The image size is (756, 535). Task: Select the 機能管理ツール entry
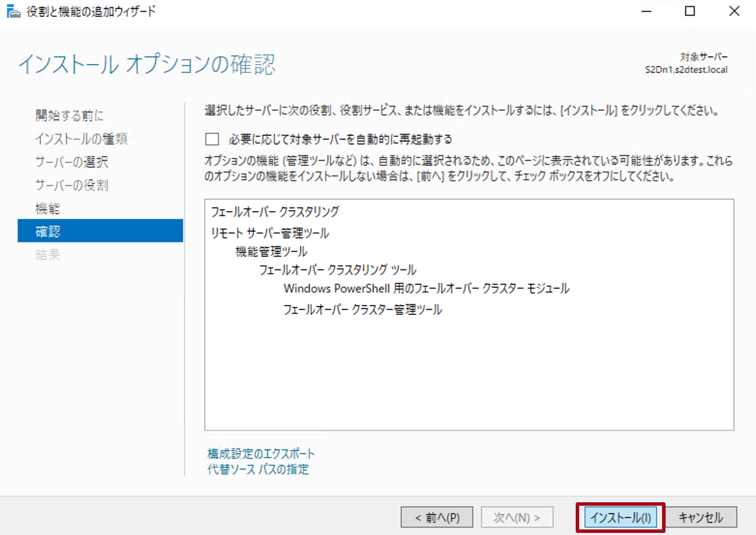(271, 251)
